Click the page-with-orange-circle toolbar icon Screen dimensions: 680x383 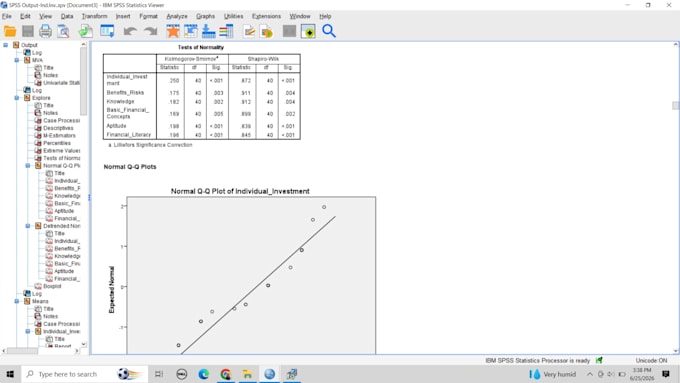click(267, 31)
